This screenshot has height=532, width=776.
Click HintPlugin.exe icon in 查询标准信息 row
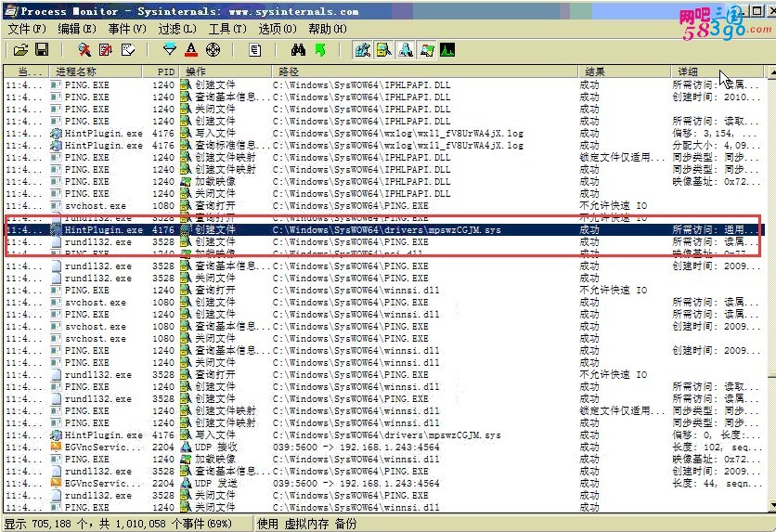coord(56,145)
